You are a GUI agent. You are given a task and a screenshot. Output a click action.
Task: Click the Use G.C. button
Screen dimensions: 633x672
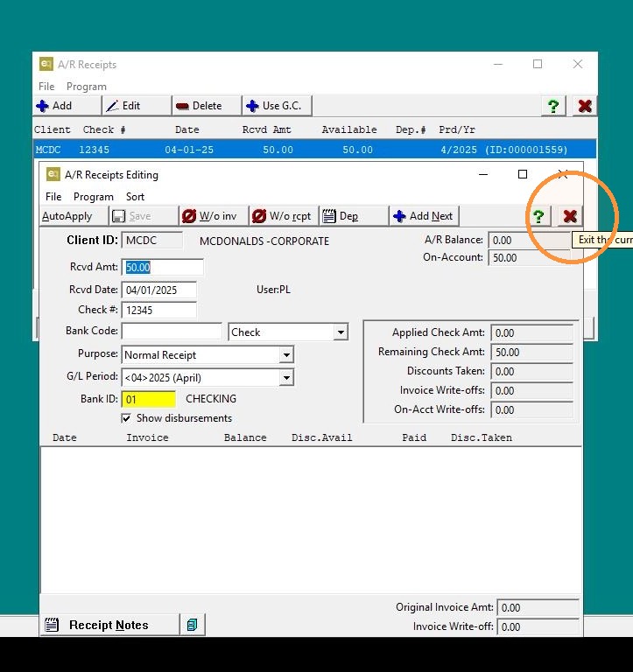pyautogui.click(x=277, y=106)
